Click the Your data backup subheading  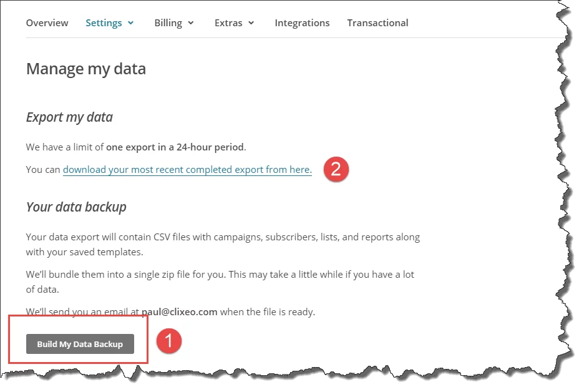[76, 207]
